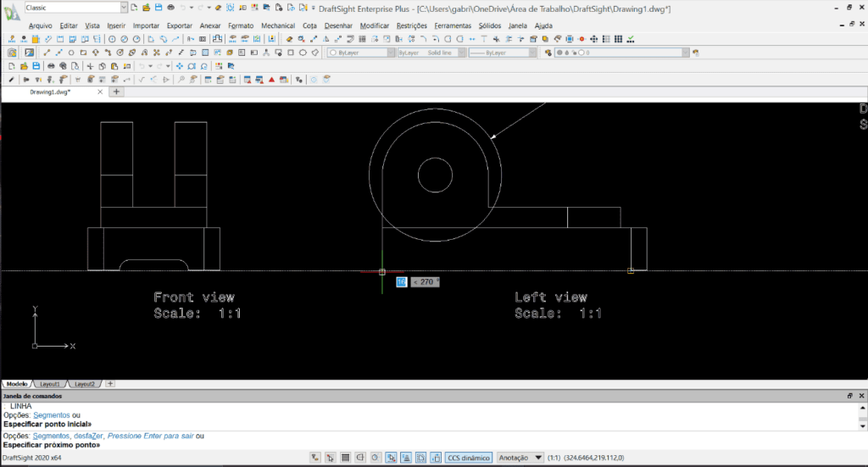The height and width of the screenshot is (467, 868).
Task: Add a new layout sheet with plus button
Action: click(110, 383)
